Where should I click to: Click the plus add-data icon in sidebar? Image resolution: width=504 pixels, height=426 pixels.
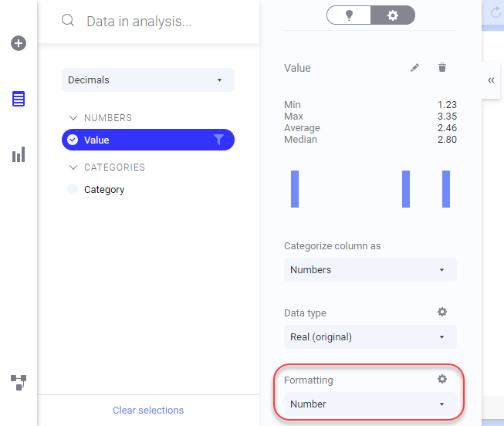point(19,44)
